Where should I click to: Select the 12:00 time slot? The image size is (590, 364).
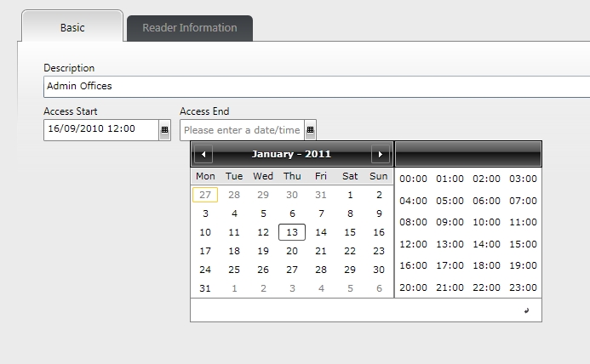pyautogui.click(x=413, y=244)
